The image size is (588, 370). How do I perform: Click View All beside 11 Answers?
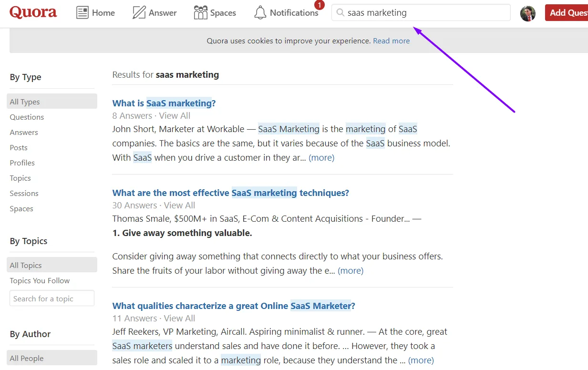(179, 318)
